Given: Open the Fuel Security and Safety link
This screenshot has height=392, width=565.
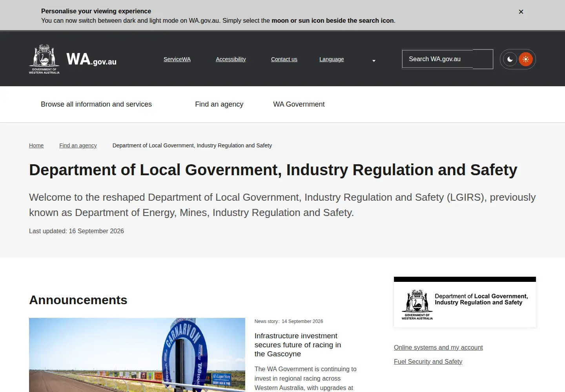Looking at the screenshot, I should point(428,362).
